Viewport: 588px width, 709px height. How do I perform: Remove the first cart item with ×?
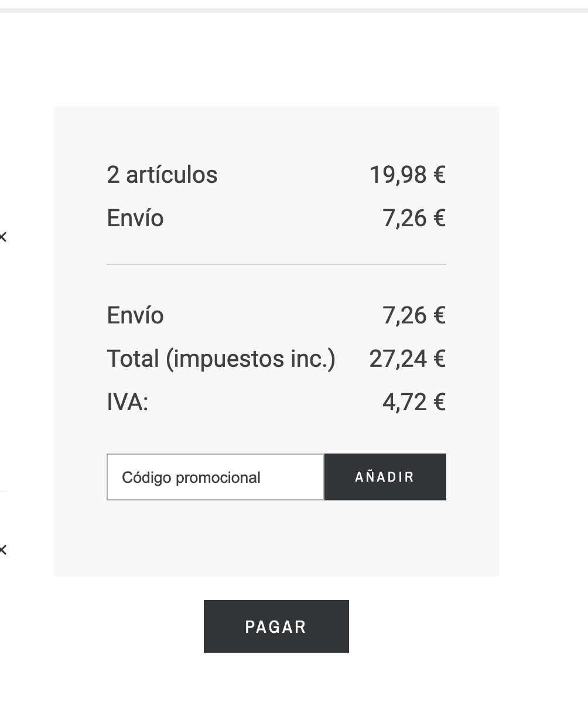click(x=4, y=237)
